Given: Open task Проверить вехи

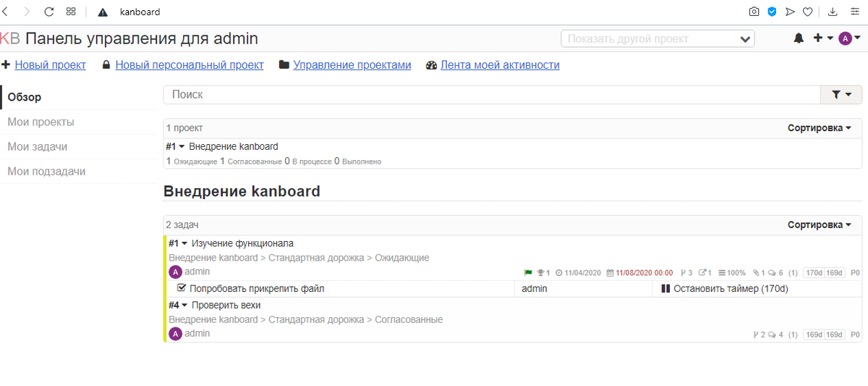Looking at the screenshot, I should (x=226, y=305).
